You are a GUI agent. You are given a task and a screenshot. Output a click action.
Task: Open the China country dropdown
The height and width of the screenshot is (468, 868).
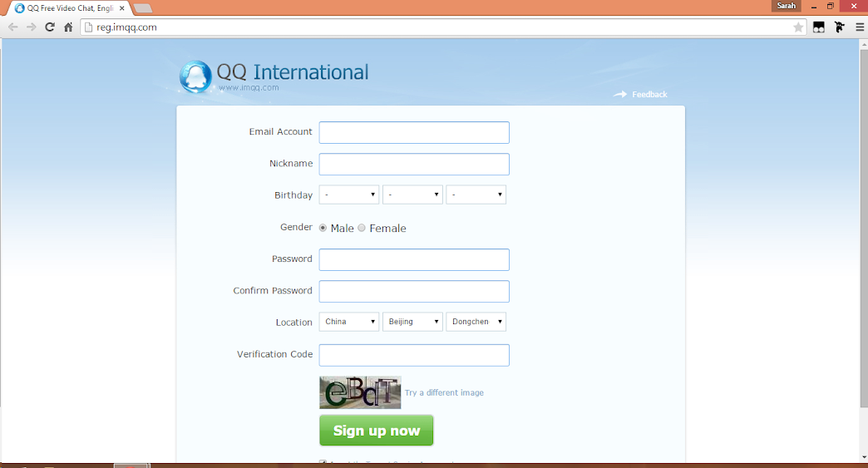point(348,322)
